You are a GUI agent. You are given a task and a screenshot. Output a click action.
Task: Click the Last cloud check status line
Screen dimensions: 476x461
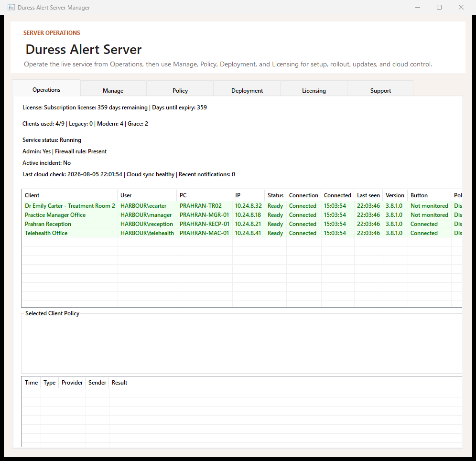pyautogui.click(x=129, y=174)
